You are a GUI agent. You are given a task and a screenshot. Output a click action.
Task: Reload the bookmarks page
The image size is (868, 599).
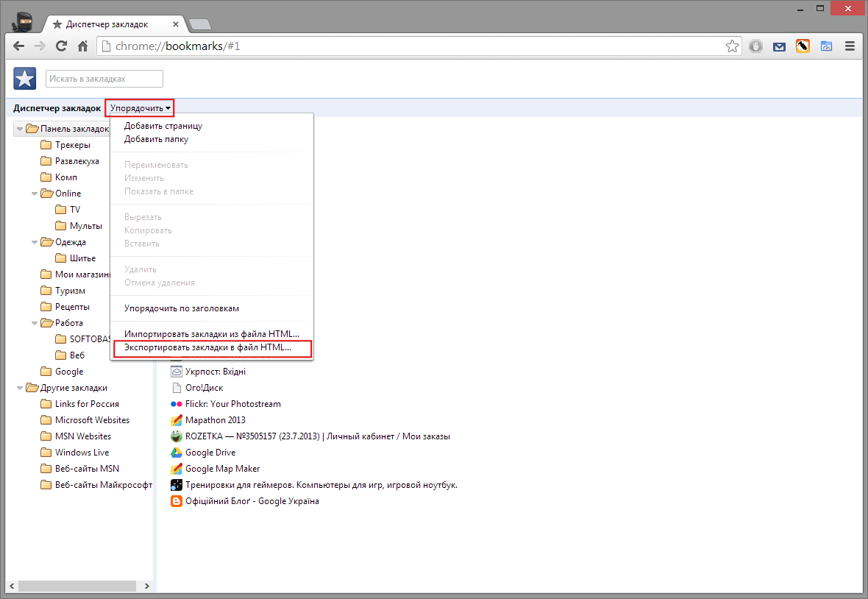click(x=62, y=46)
